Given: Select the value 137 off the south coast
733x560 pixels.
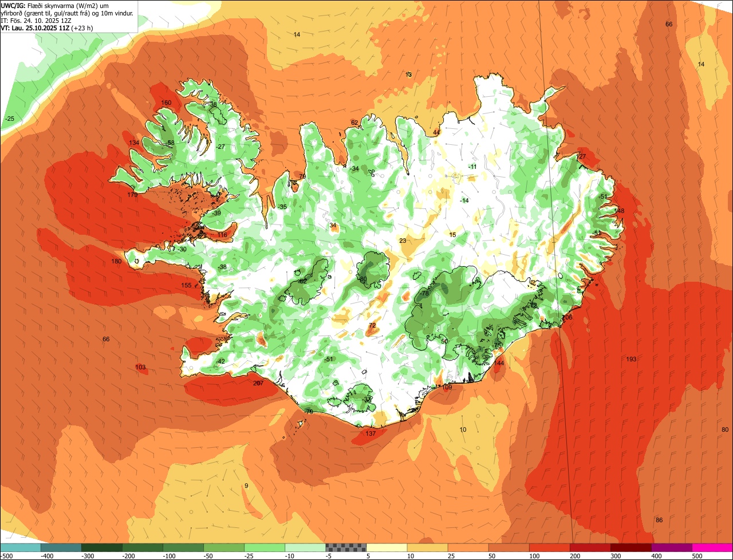Looking at the screenshot, I should 371,434.
